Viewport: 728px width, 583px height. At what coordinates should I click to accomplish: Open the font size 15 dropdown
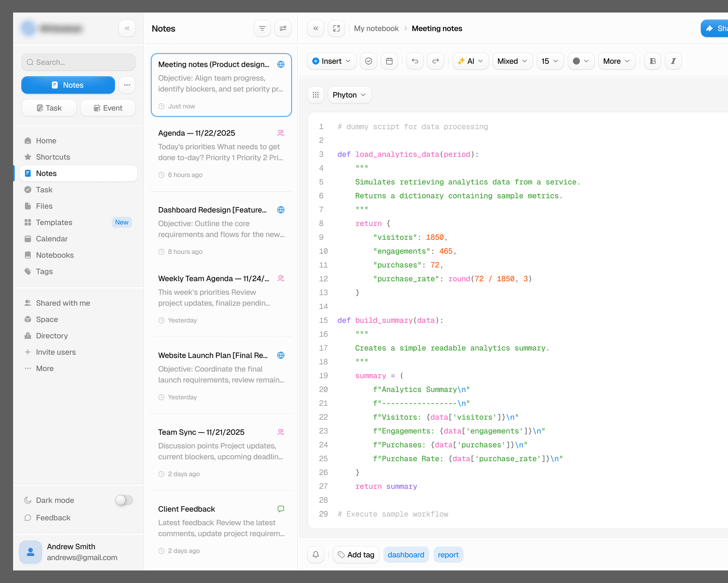(x=550, y=61)
